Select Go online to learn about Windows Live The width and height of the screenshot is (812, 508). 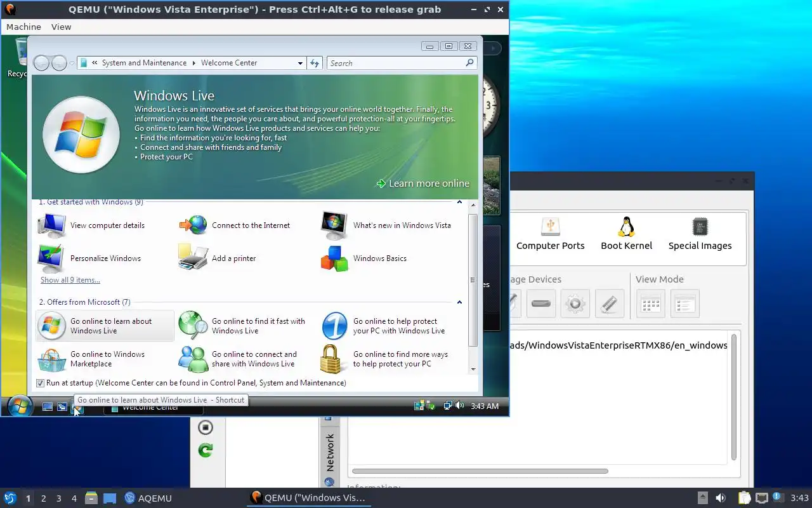[x=105, y=326]
